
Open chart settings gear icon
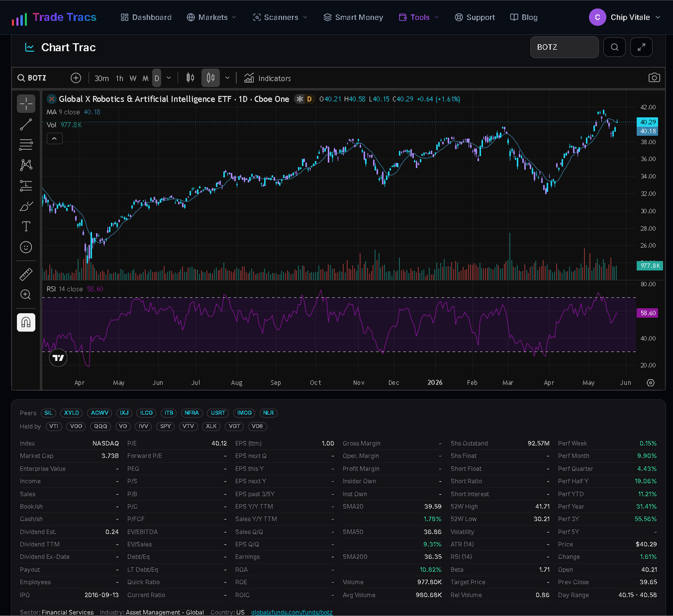click(651, 383)
